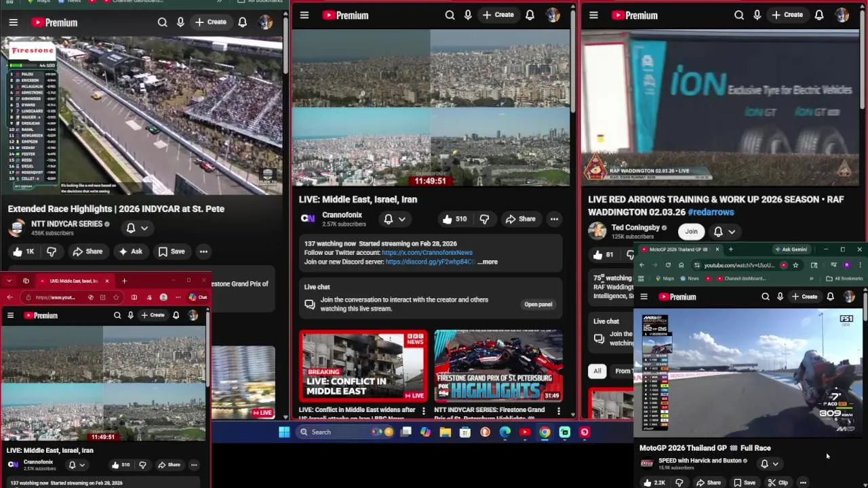Like the Red Arrows stream with 81 likes

602,255
